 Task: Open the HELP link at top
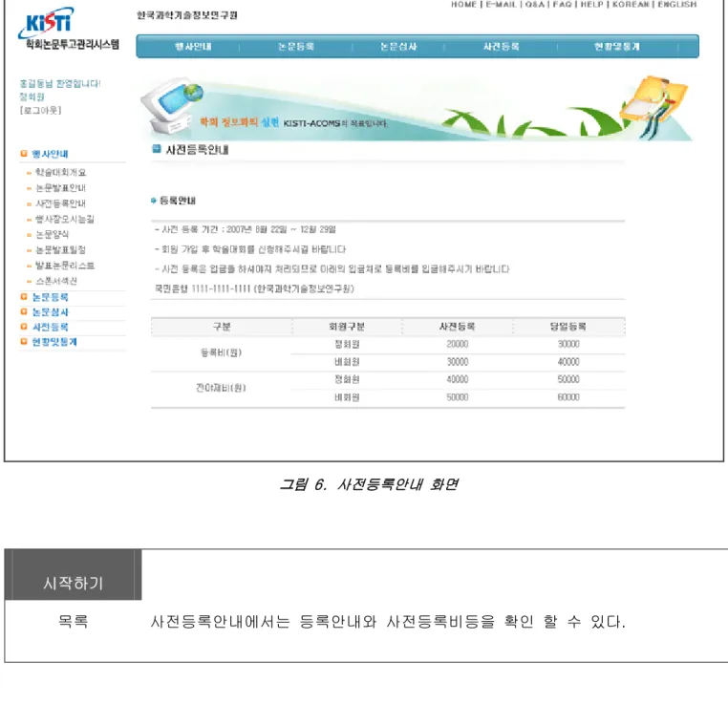coord(592,5)
